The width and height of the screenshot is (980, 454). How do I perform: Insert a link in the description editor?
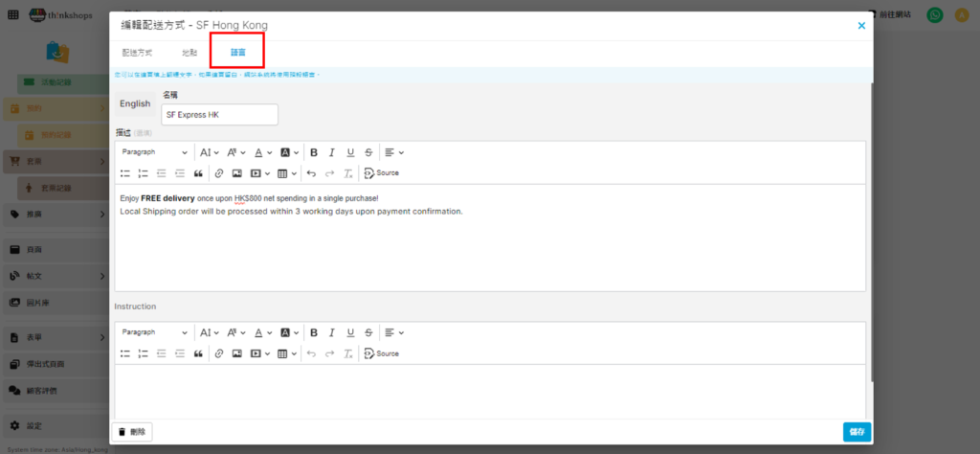pyautogui.click(x=219, y=173)
